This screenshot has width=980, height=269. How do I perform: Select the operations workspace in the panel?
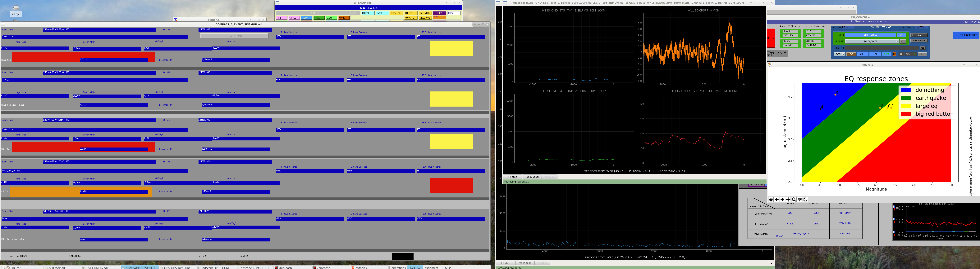click(x=398, y=267)
